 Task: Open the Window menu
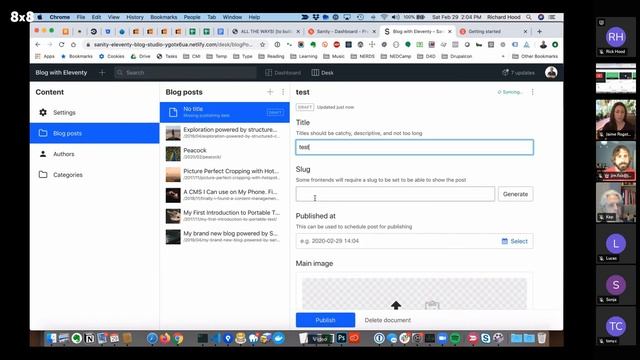click(232, 17)
